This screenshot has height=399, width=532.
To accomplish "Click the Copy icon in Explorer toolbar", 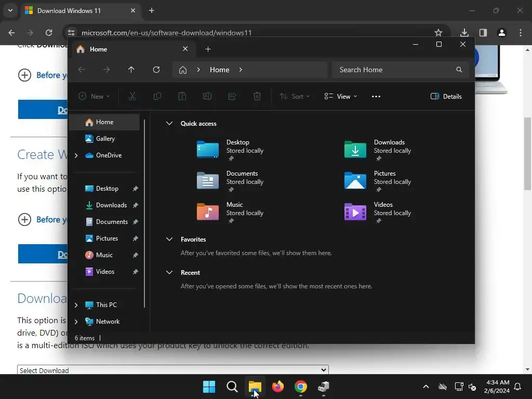I will pyautogui.click(x=157, y=96).
